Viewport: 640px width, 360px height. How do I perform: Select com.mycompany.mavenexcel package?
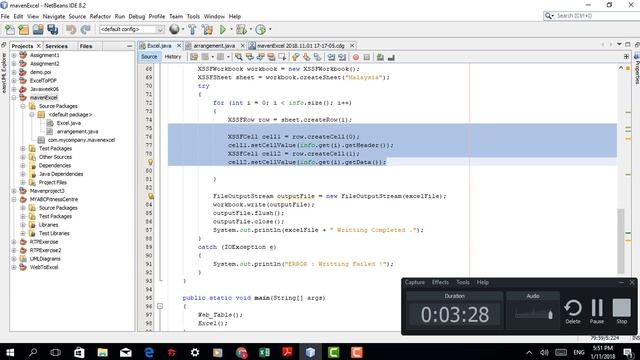[81, 140]
